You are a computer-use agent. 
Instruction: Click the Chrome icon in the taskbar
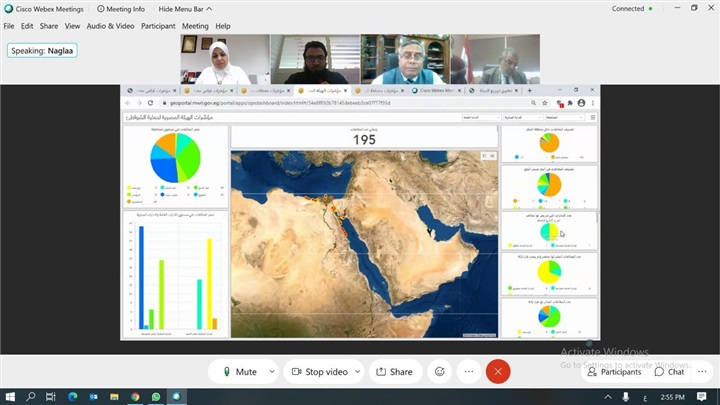[135, 397]
